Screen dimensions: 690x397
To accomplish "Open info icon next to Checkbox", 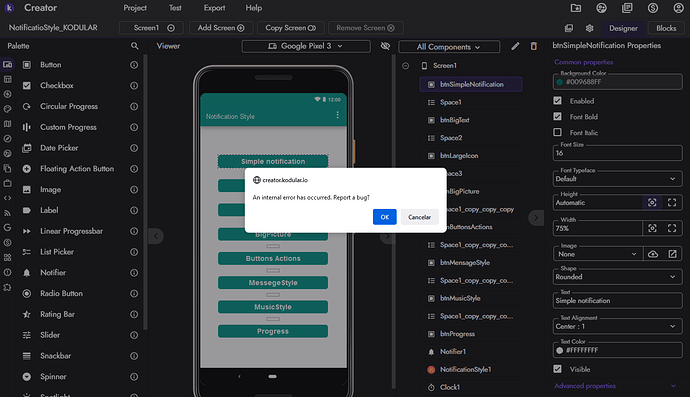I will pos(134,85).
